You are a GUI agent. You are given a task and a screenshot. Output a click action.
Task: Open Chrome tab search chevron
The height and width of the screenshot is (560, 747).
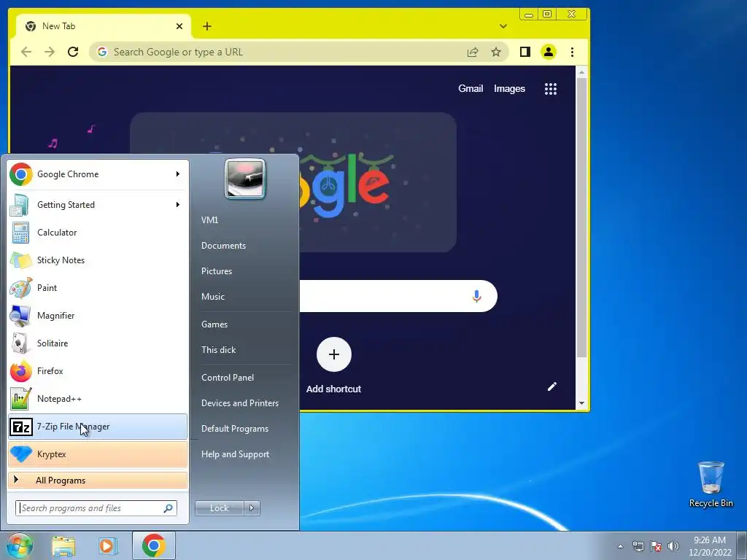point(503,26)
